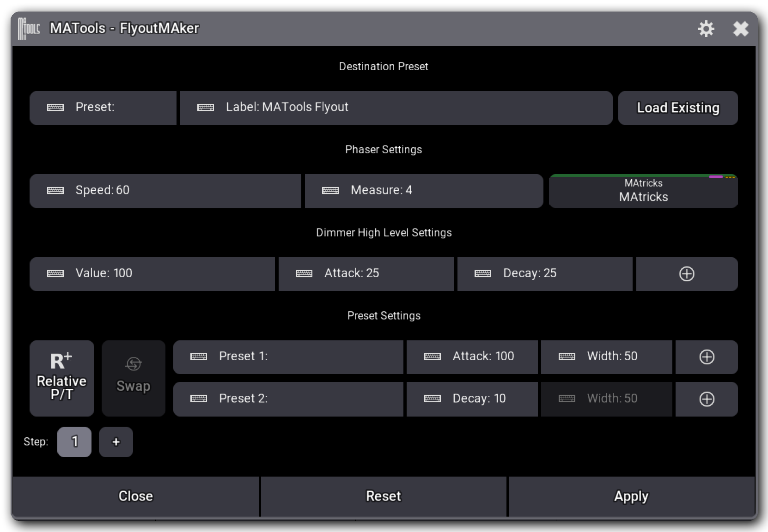Close the FlyoutMAker window with X
Viewport: 768px width, 532px height.
pyautogui.click(x=741, y=29)
